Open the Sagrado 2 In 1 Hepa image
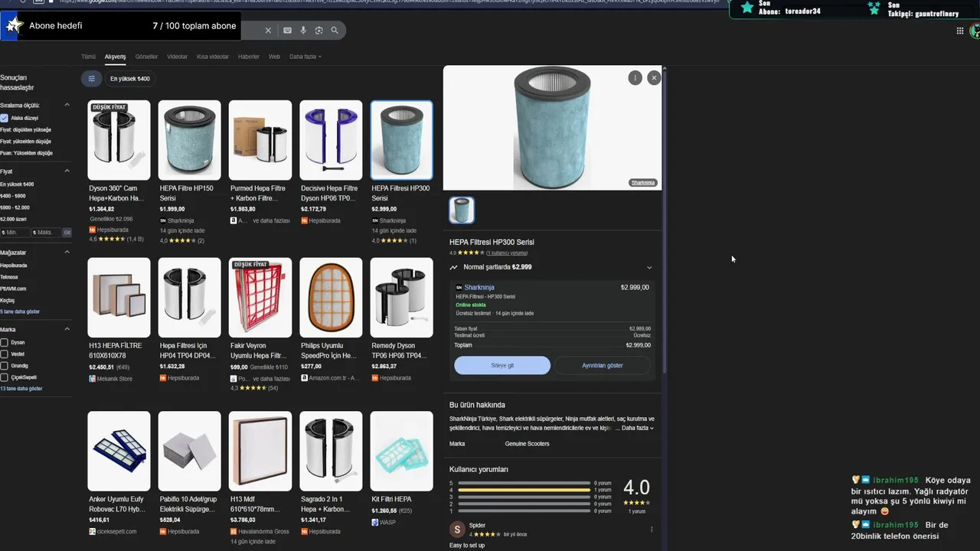The height and width of the screenshot is (551, 980). [x=331, y=452]
